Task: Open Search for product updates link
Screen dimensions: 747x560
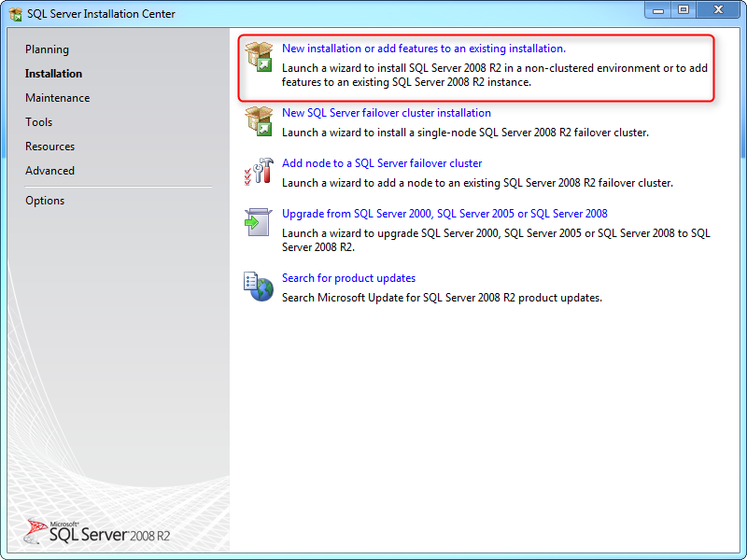Action: coord(348,278)
